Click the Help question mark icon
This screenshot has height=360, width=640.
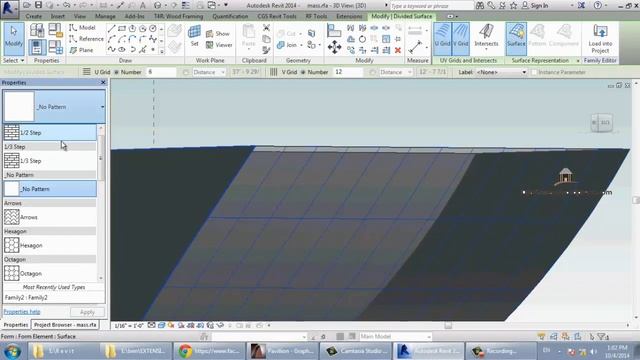(597, 5)
